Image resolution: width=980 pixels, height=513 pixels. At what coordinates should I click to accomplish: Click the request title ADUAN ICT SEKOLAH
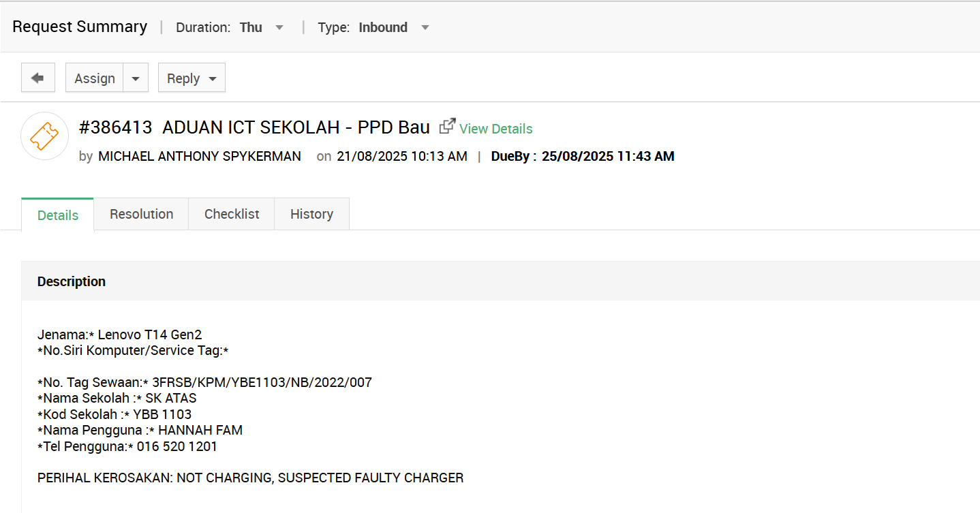pos(296,127)
